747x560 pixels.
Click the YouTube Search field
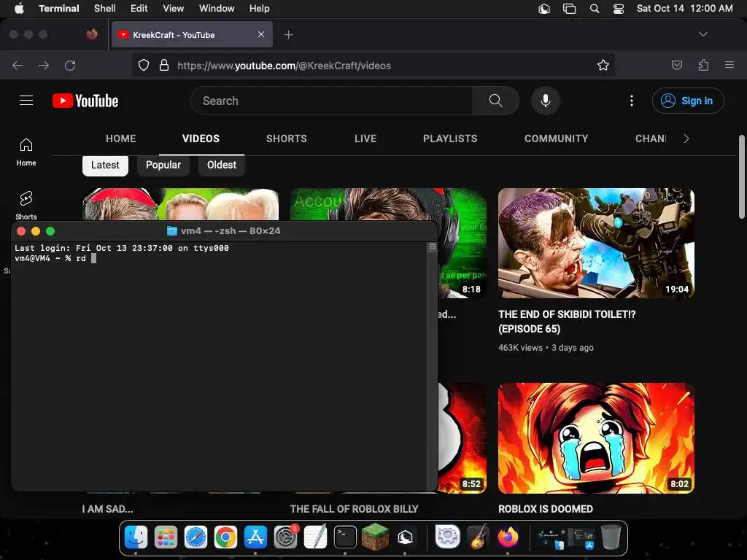coord(332,101)
